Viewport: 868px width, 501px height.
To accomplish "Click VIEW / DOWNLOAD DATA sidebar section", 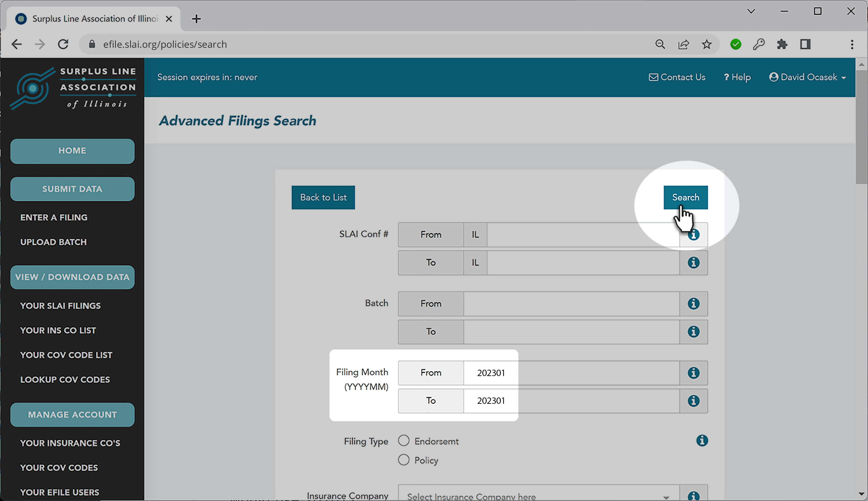I will [71, 277].
